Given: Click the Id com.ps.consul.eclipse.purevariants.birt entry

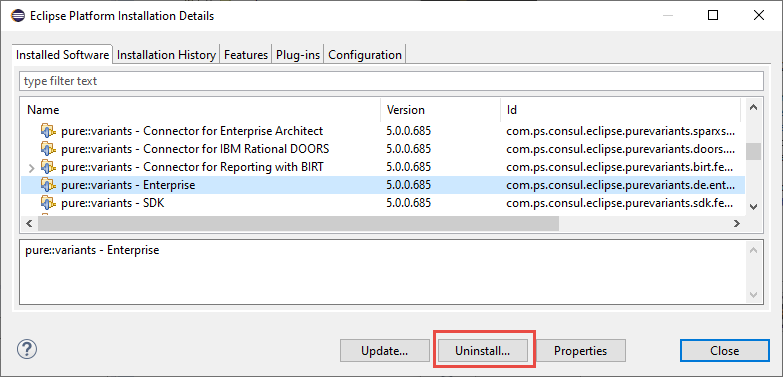Looking at the screenshot, I should pyautogui.click(x=620, y=167).
